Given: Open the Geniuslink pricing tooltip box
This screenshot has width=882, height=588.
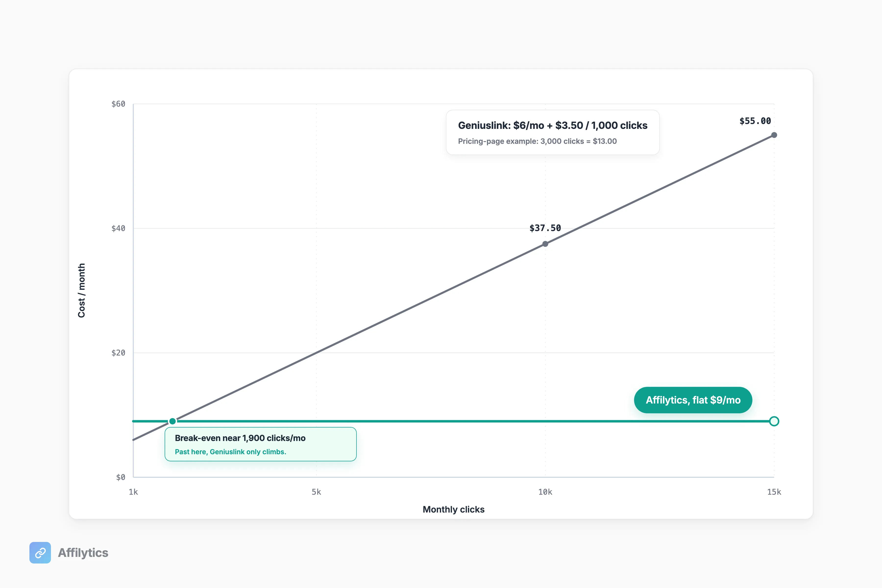Looking at the screenshot, I should pyautogui.click(x=553, y=132).
